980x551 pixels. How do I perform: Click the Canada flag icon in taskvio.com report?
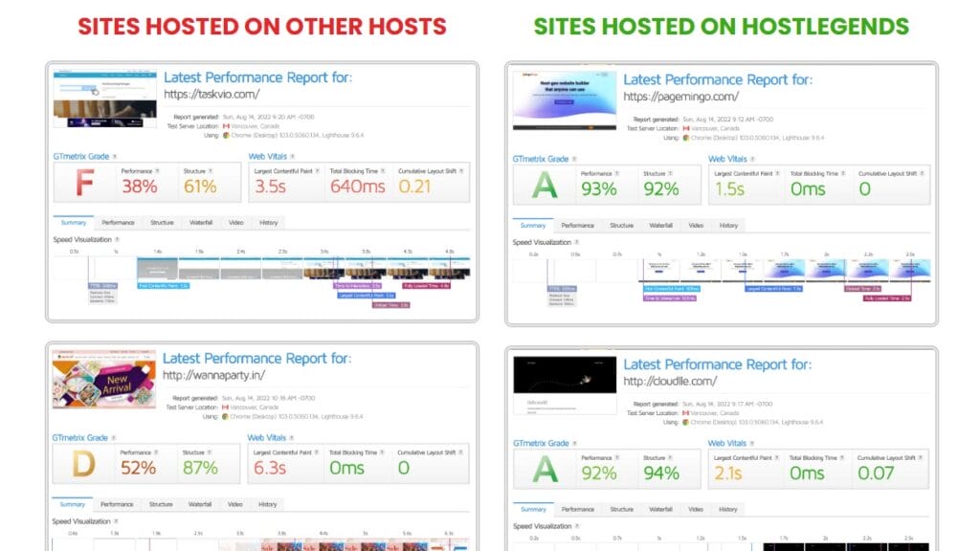click(226, 126)
